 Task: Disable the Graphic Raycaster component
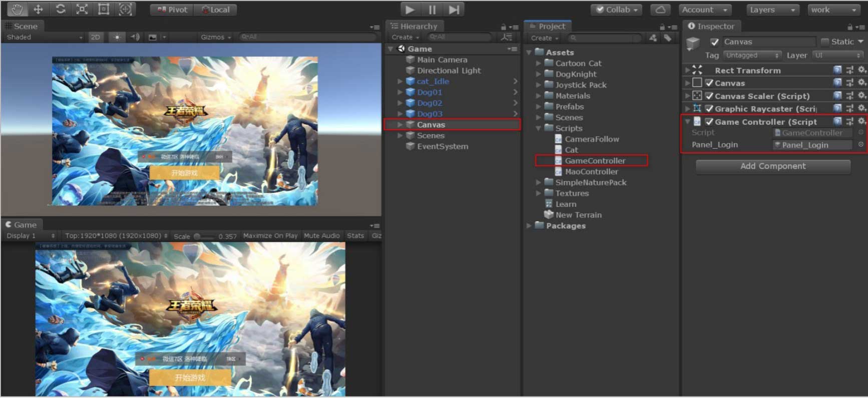click(x=709, y=109)
